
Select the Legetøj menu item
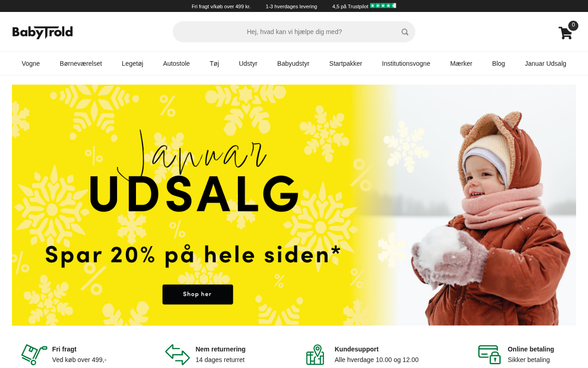tap(132, 63)
